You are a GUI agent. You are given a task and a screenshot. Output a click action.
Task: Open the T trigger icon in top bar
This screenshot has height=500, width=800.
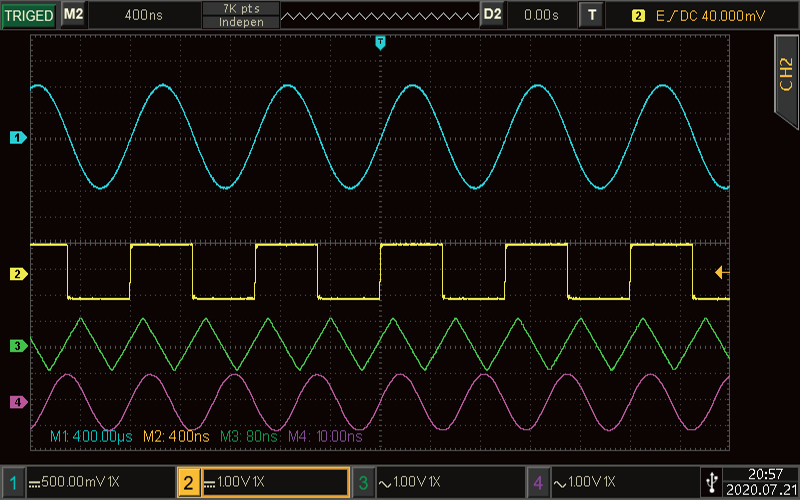(592, 15)
